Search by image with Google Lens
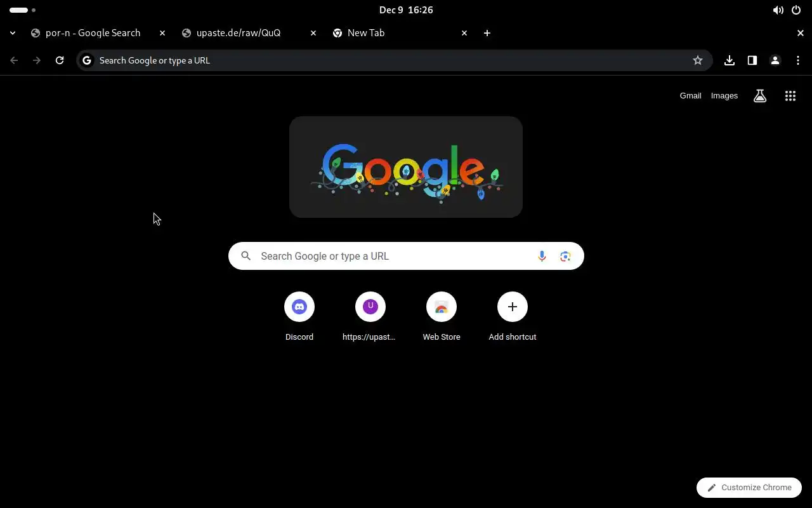 pos(565,256)
